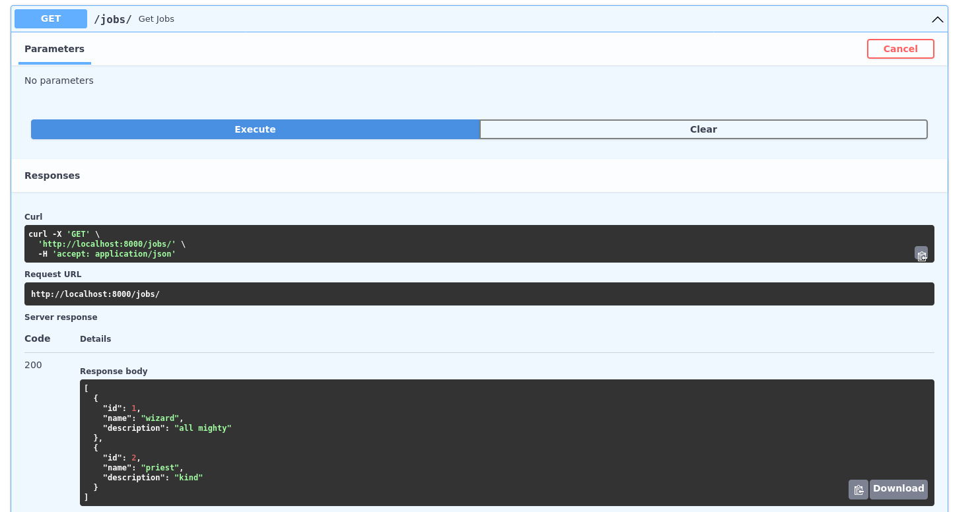Select the Parameters tab

pos(55,49)
